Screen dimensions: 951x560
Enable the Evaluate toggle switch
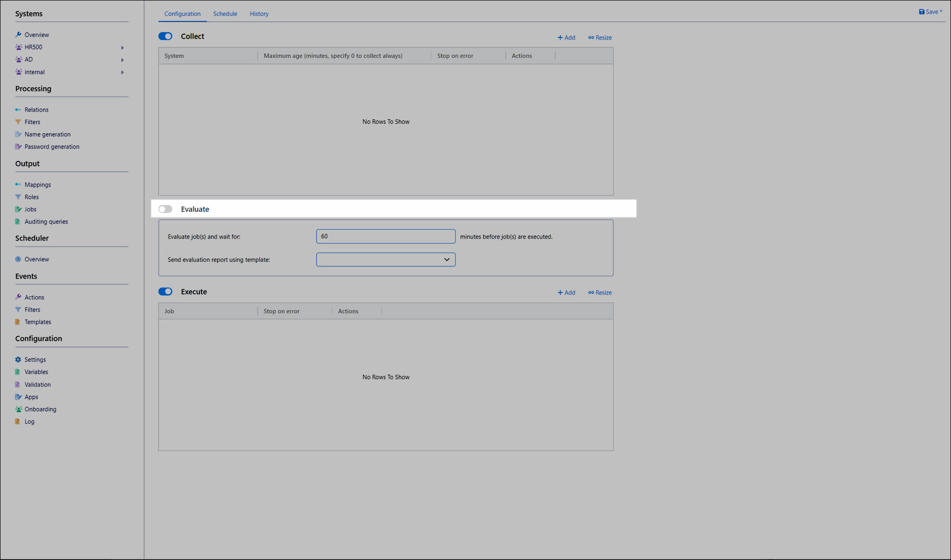point(165,209)
